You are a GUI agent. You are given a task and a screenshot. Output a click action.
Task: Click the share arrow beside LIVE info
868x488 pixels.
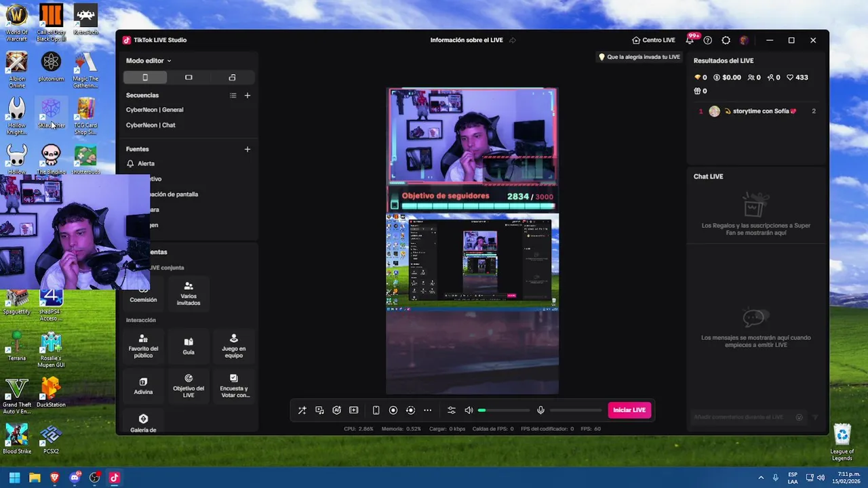click(513, 40)
